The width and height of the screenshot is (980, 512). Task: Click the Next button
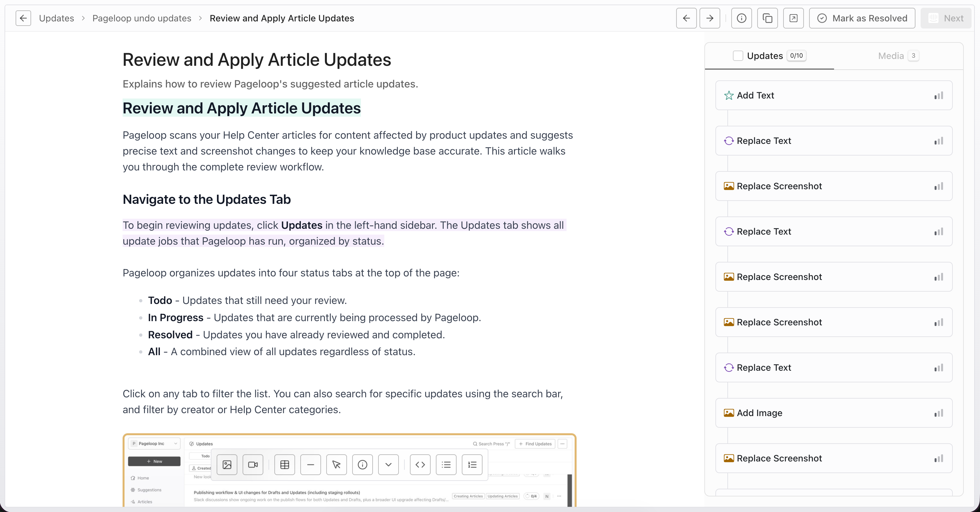(946, 18)
